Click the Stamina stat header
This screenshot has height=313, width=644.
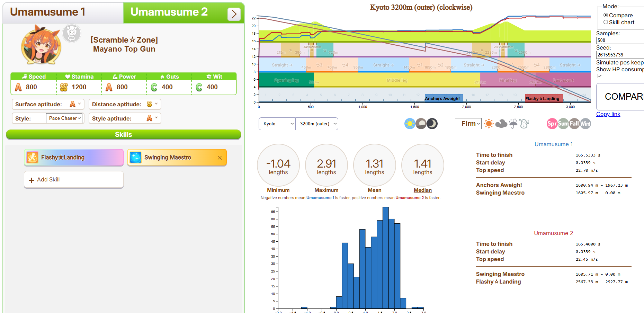[79, 77]
